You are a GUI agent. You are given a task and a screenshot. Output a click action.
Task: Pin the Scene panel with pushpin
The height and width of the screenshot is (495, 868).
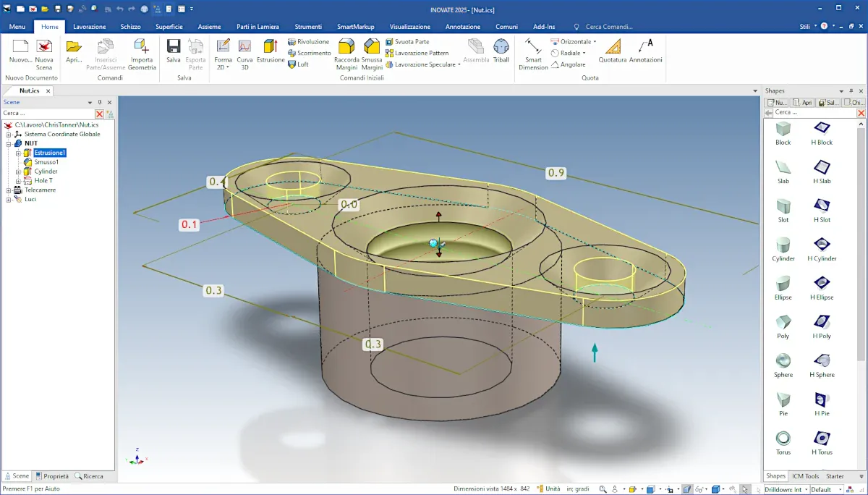click(100, 103)
